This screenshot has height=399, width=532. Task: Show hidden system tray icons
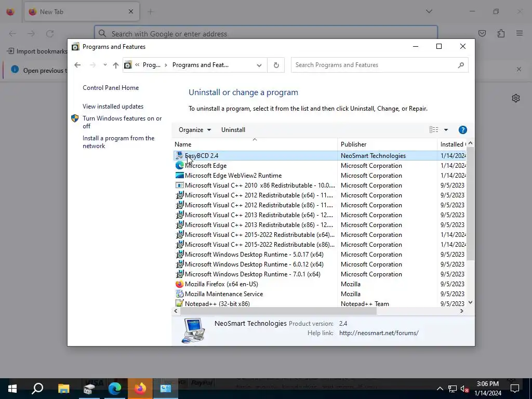pyautogui.click(x=440, y=389)
